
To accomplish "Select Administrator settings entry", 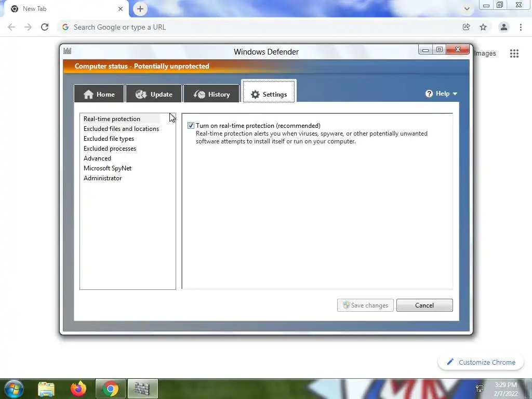I will 102,178.
